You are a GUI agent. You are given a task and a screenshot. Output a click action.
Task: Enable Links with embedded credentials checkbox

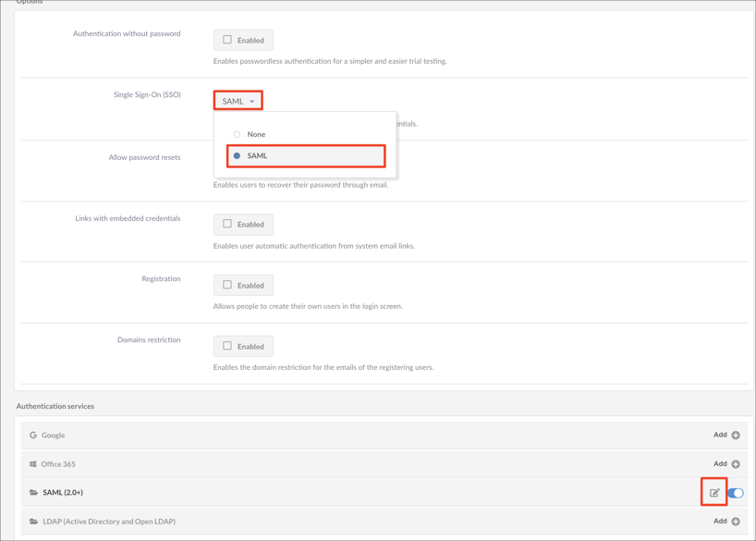227,224
